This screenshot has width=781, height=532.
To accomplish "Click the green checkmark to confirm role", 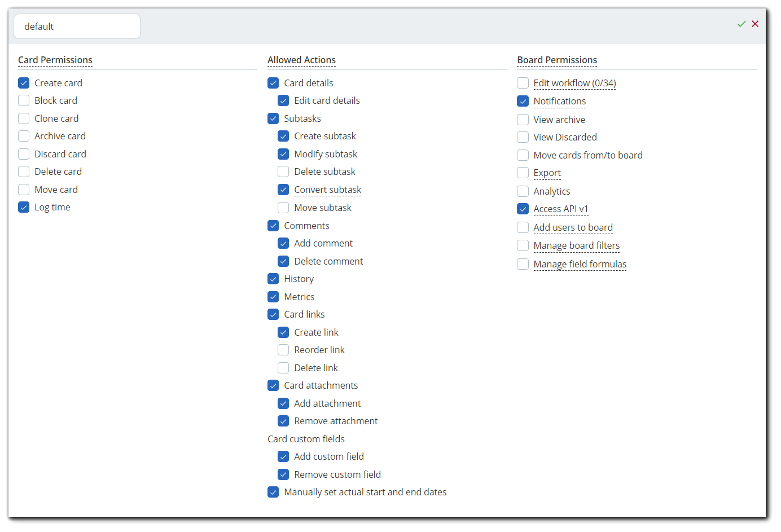I will click(x=741, y=24).
